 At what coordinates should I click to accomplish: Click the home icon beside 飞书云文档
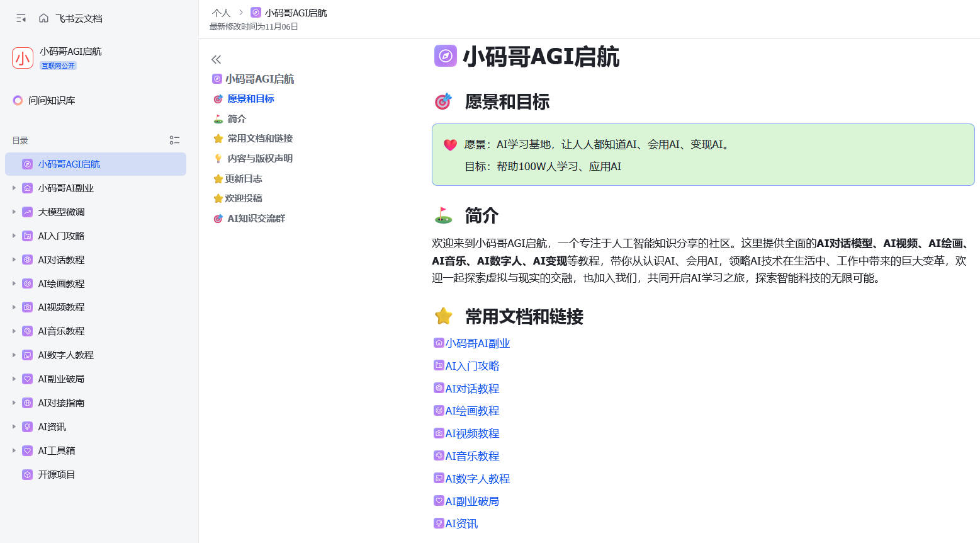pyautogui.click(x=43, y=18)
